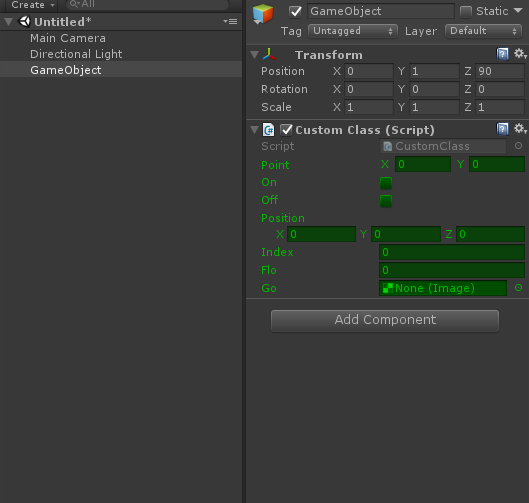This screenshot has height=503, width=529.
Task: Click the GameObject cube icon in Inspector
Action: pos(263,14)
